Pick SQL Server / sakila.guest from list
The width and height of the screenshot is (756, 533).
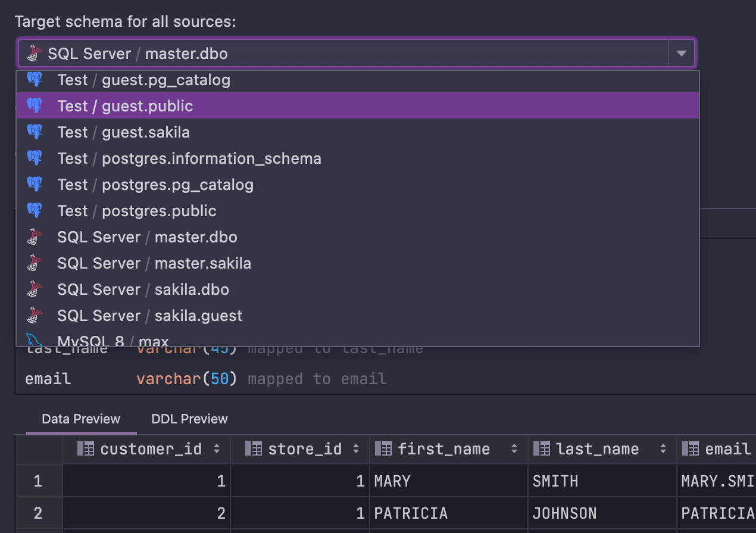coord(149,316)
